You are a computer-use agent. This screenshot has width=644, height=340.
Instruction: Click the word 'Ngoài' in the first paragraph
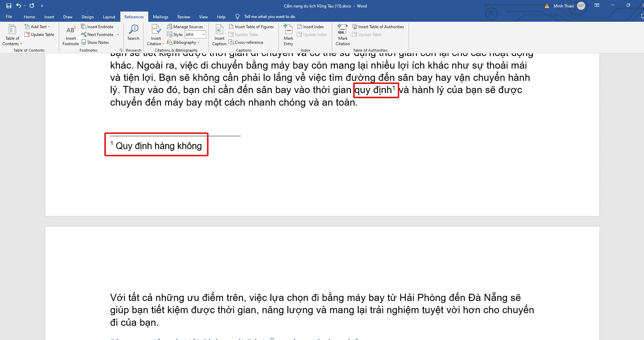point(150,65)
